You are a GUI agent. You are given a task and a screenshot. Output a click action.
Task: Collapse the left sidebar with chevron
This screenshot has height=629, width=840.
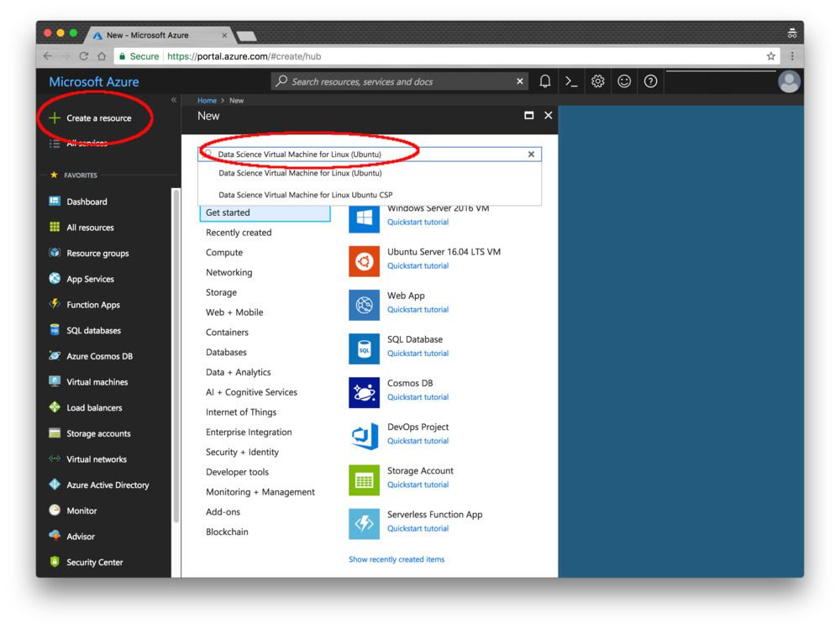[x=174, y=100]
